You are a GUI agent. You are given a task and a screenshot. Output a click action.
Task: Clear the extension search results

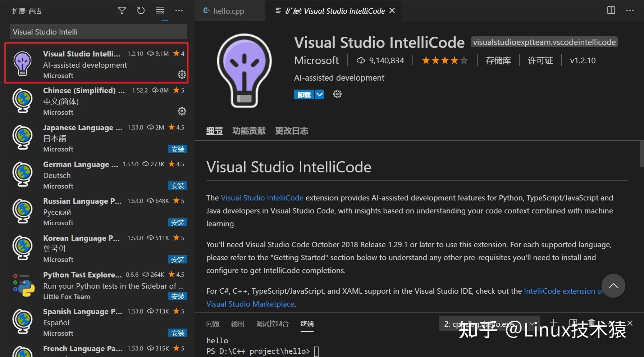point(160,11)
